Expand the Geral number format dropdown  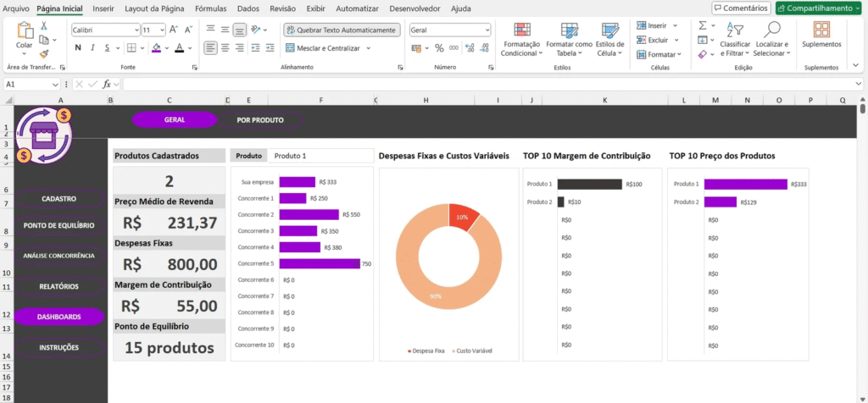pos(487,30)
